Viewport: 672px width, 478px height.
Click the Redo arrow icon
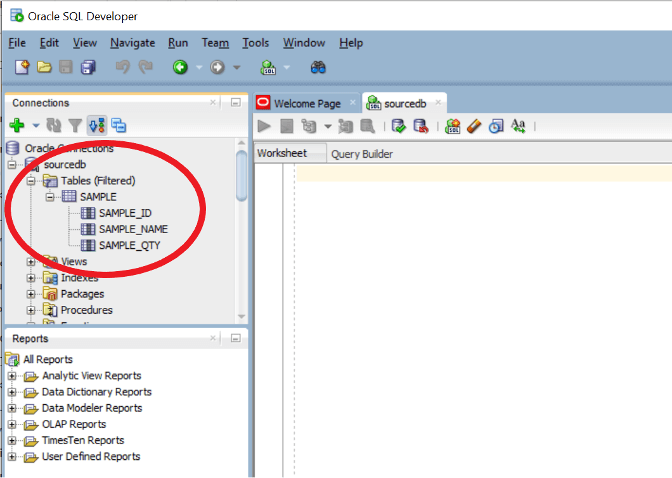tap(146, 67)
